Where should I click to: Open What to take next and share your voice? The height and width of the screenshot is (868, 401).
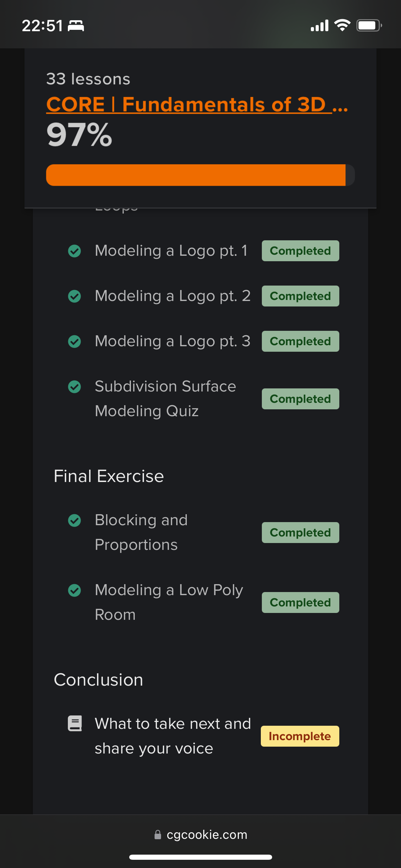(173, 736)
